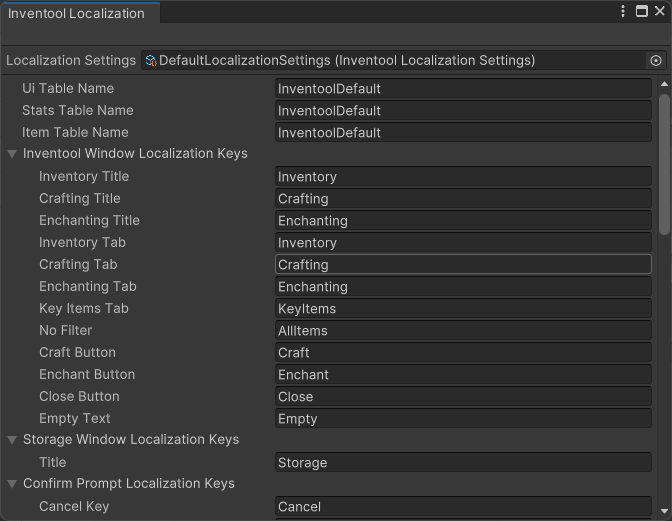Collapse Confirm Prompt Localization Keys foldout
This screenshot has height=521, width=672.
tap(12, 484)
